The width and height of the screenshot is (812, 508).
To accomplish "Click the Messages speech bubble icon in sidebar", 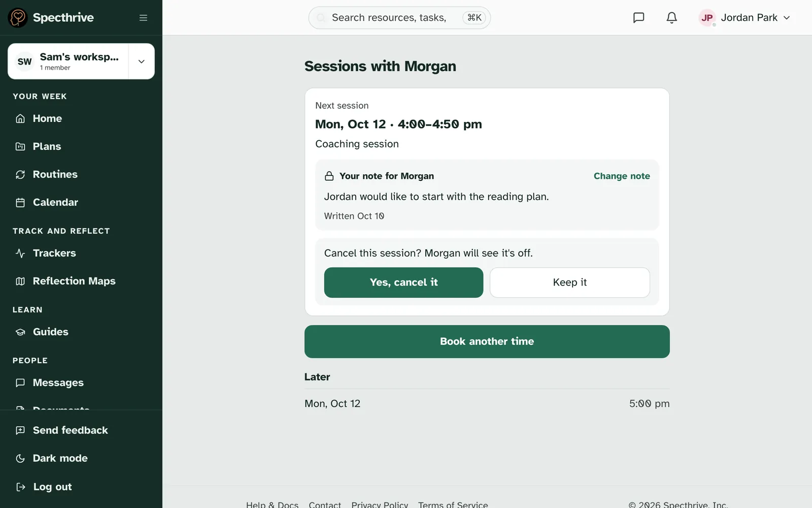I will (20, 383).
